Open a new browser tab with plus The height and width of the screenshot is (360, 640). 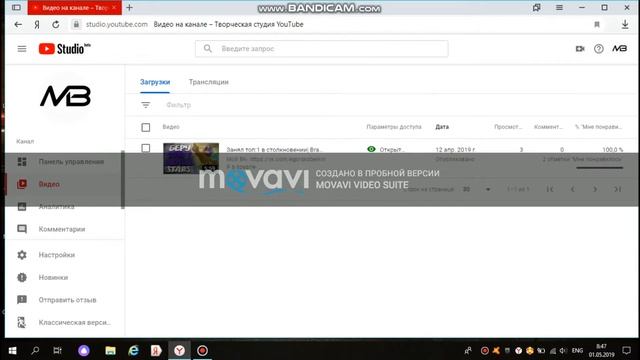click(x=129, y=7)
